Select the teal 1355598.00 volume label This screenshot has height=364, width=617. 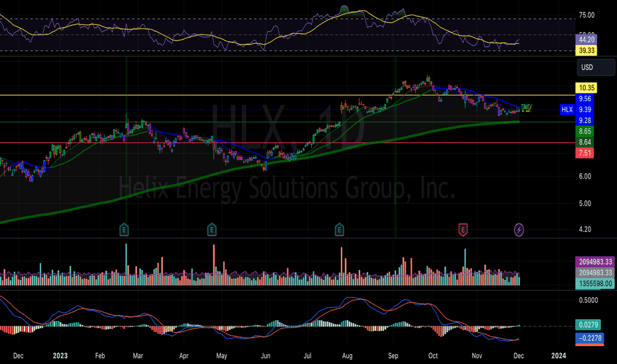595,283
